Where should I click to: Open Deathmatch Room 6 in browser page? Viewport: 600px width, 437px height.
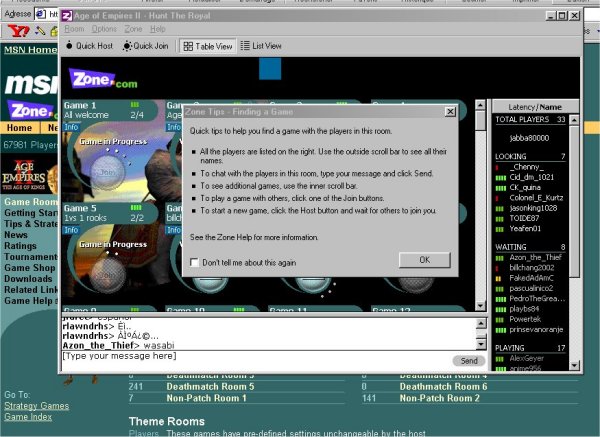point(443,386)
